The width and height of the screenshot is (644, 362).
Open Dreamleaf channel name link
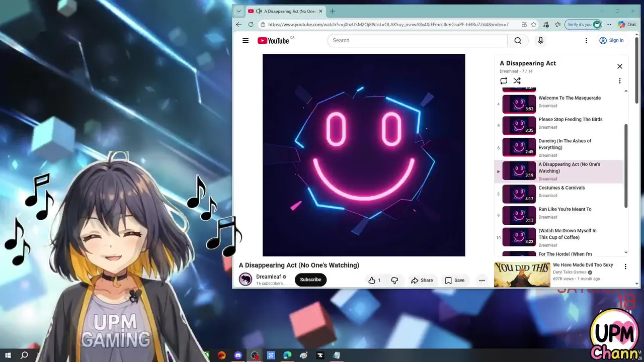point(268,277)
